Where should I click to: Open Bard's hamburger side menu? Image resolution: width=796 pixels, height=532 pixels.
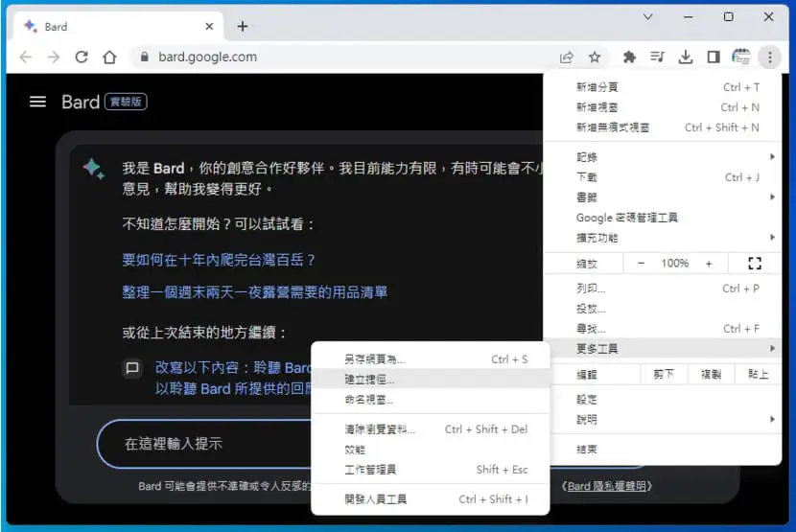37,102
